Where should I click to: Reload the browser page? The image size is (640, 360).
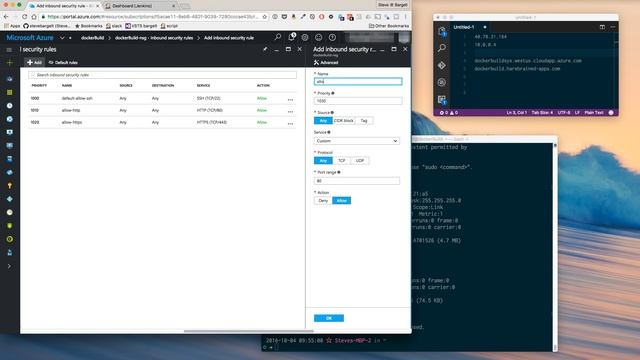point(24,17)
